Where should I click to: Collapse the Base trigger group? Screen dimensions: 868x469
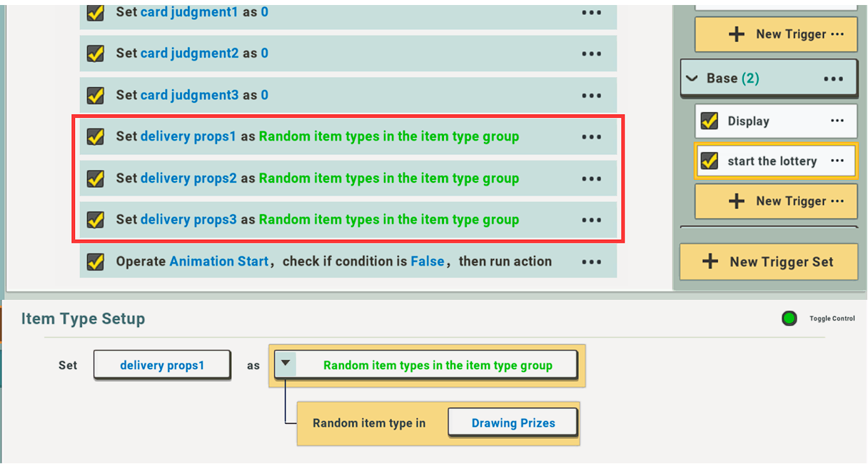coord(692,79)
